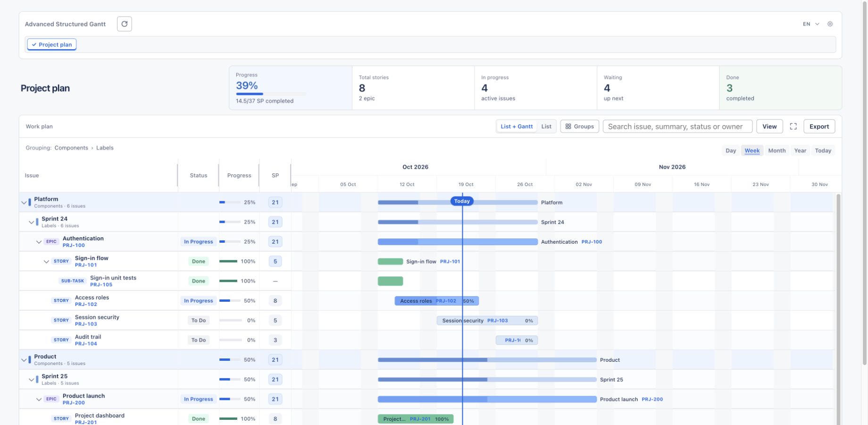Click the Export button

point(819,127)
